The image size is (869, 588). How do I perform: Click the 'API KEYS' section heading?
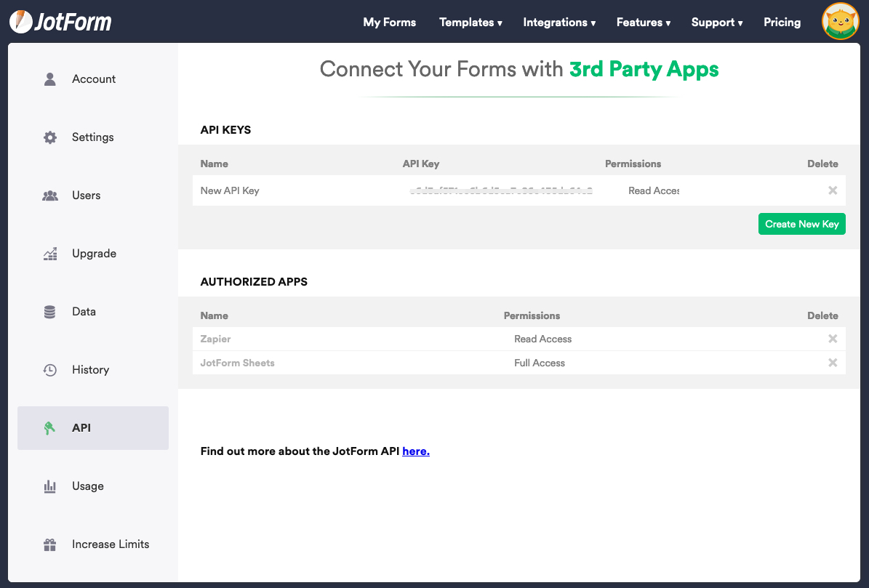pos(225,129)
